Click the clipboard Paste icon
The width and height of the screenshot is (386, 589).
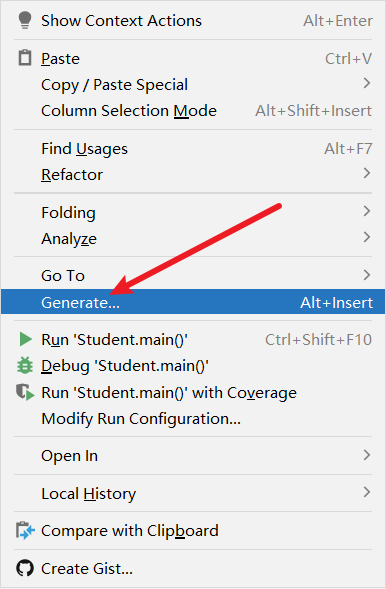pyautogui.click(x=25, y=58)
